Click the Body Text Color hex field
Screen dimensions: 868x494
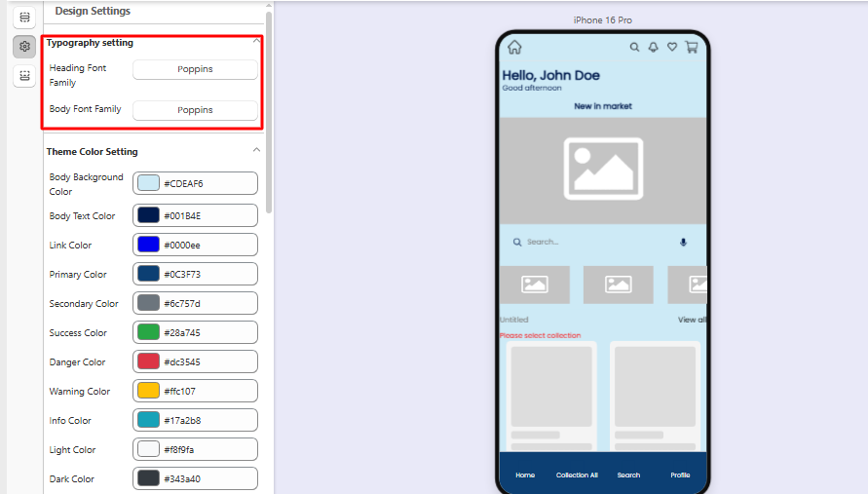[207, 216]
